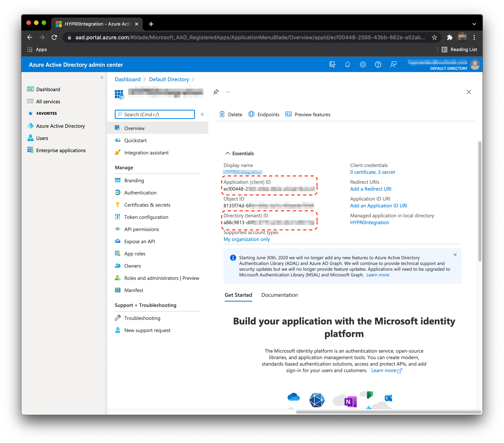Screen dimensions: 504x443
Task: Click the Add a Redirect URI link
Action: click(370, 189)
